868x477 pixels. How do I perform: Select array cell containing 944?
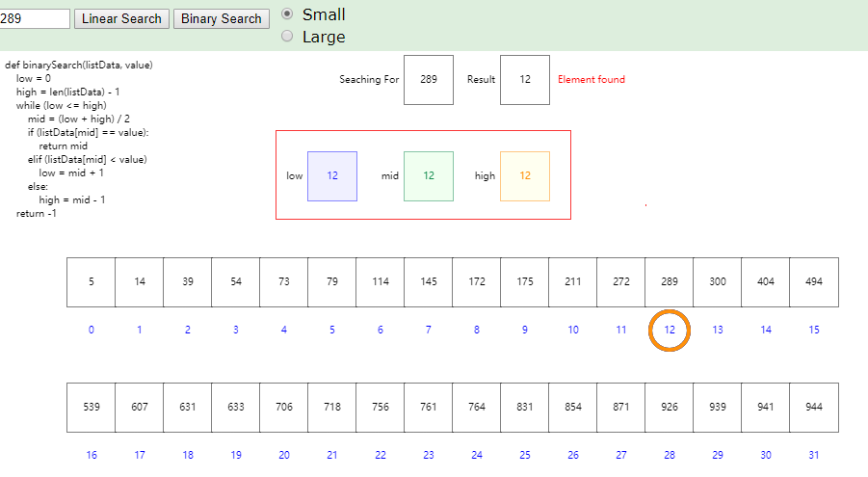pyautogui.click(x=814, y=408)
